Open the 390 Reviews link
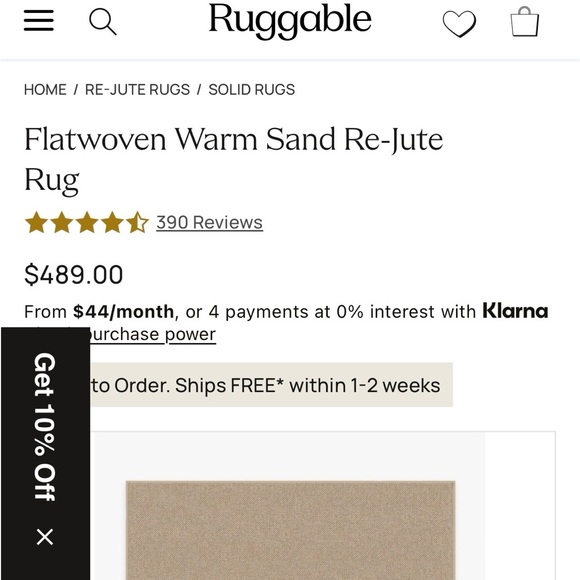The width and height of the screenshot is (580, 580). (x=209, y=223)
